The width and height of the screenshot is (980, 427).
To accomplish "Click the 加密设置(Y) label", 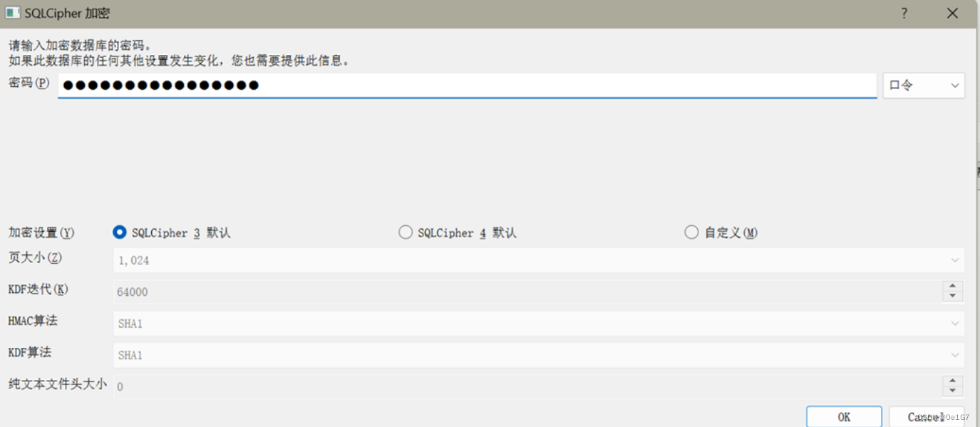I will tap(41, 233).
